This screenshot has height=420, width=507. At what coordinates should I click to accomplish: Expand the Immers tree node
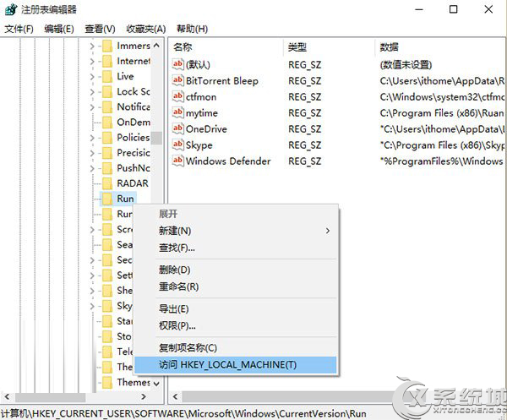click(x=92, y=46)
